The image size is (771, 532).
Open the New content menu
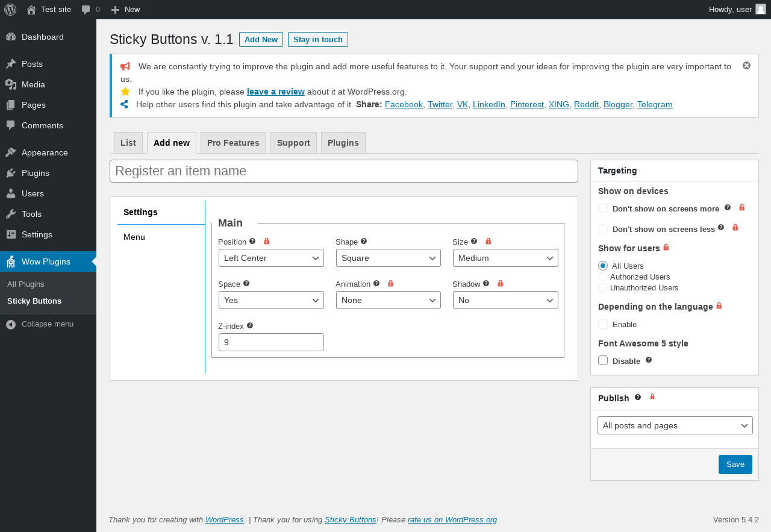pyautogui.click(x=125, y=10)
